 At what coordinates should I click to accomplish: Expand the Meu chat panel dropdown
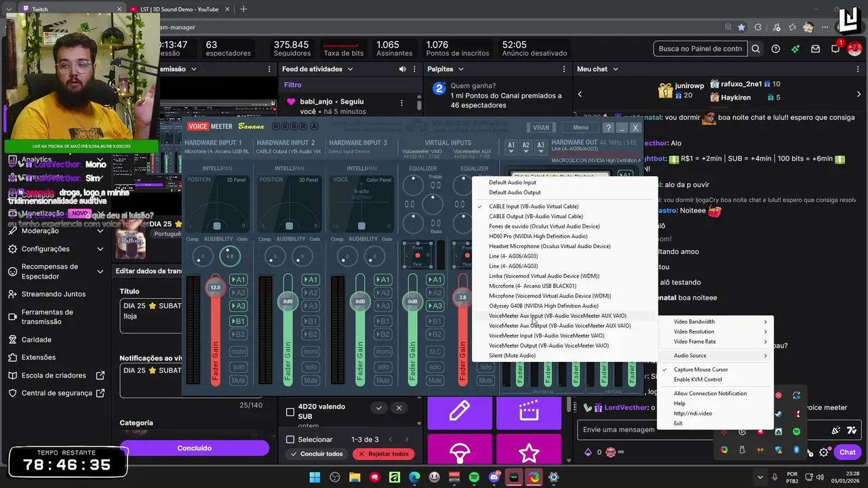point(616,69)
